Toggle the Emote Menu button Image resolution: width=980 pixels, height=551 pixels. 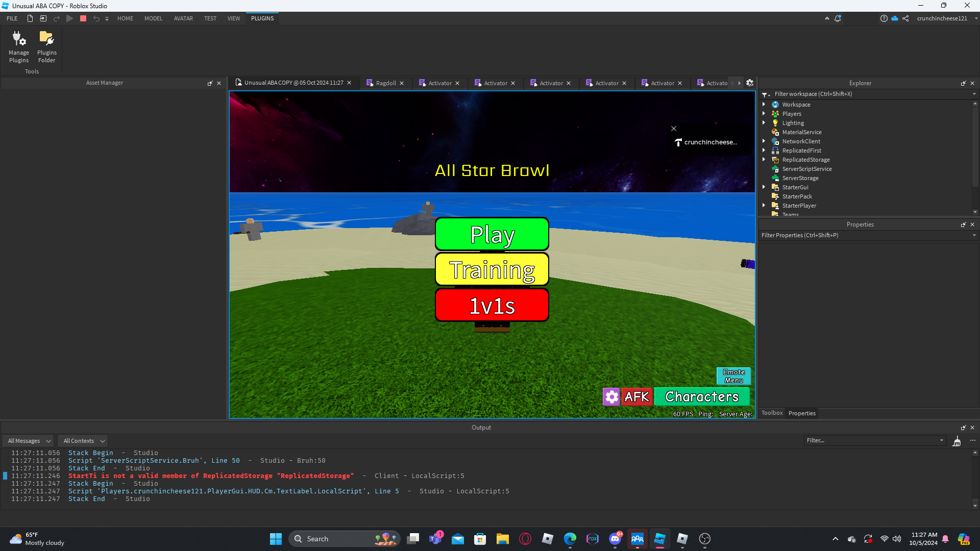(x=733, y=376)
